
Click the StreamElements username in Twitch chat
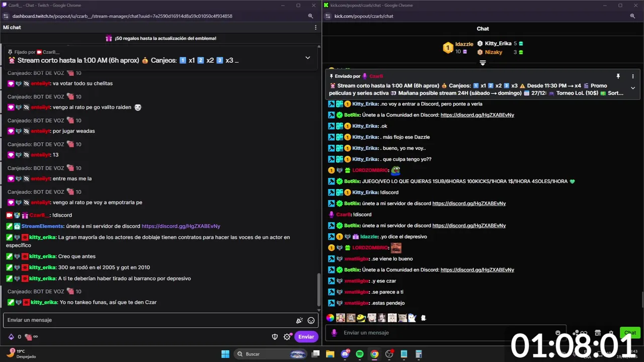click(42, 226)
